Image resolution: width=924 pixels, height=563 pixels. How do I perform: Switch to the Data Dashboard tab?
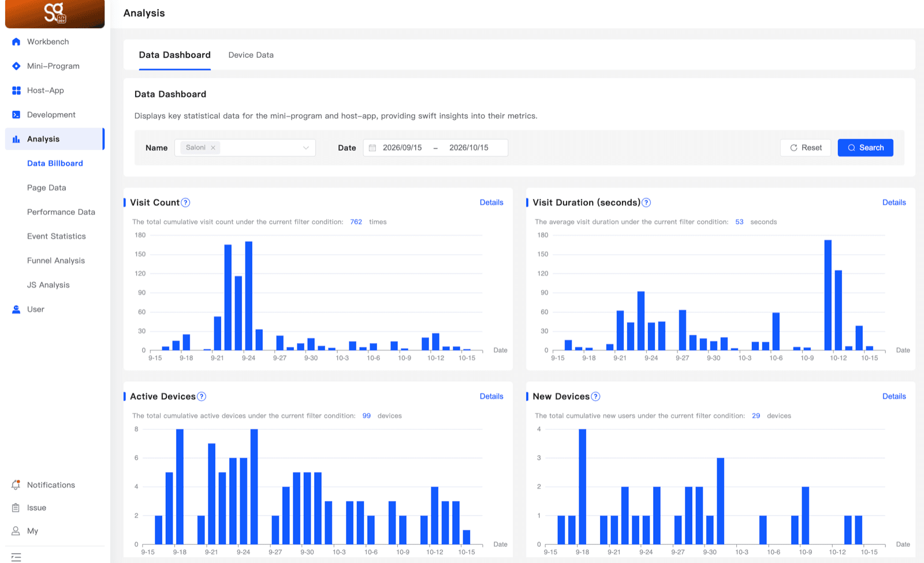pyautogui.click(x=174, y=55)
